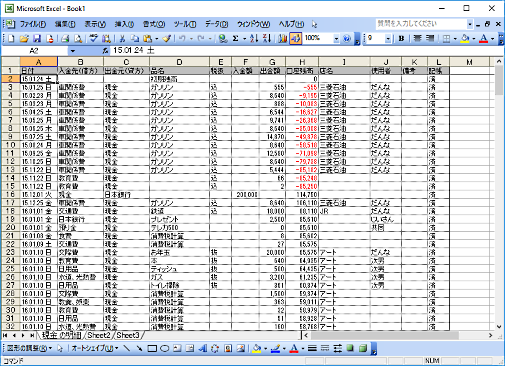Click the Insert WordArt icon
The height and width of the screenshot is (366, 505).
coord(202,349)
